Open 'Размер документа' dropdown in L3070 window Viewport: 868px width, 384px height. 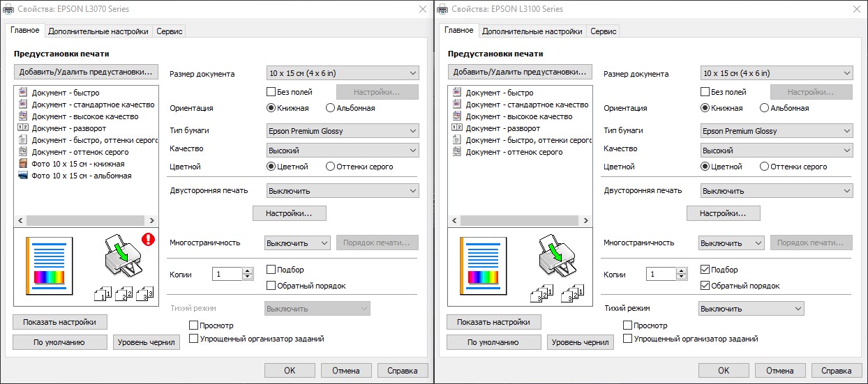click(343, 73)
